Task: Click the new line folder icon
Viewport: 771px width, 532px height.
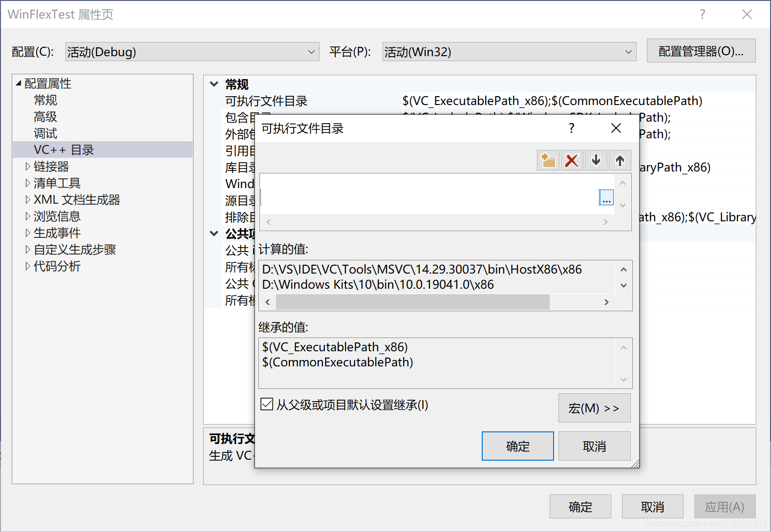Action: coord(548,160)
